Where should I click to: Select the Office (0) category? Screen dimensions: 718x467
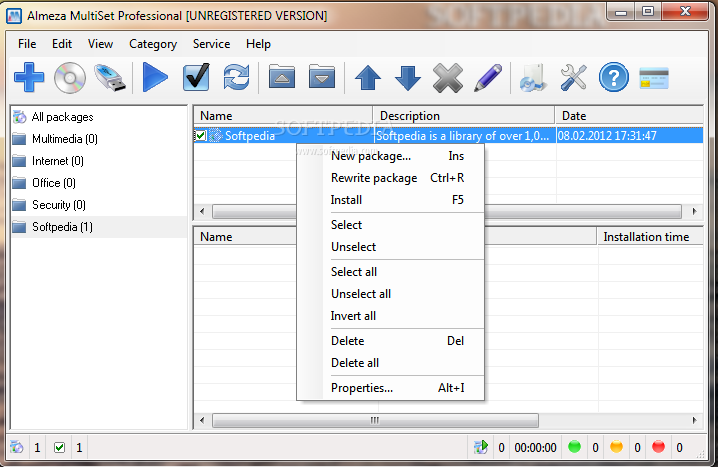[54, 183]
